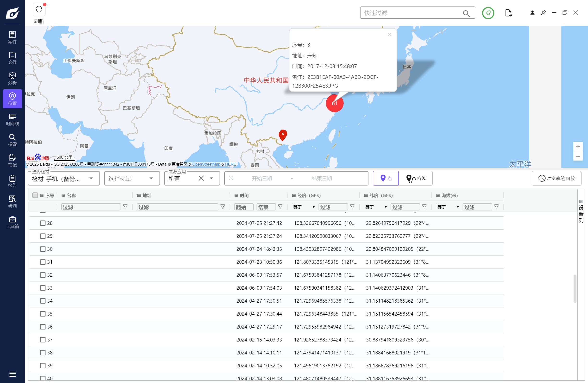Expand the 选择检材 evidence dropdown
This screenshot has height=383, width=588.
pyautogui.click(x=91, y=178)
